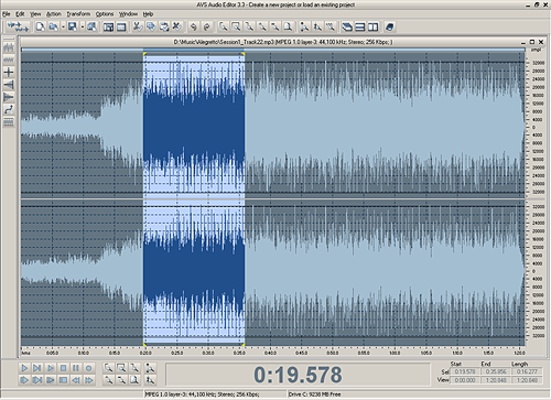The height and width of the screenshot is (400, 551).
Task: Expand the Open file dropdown arrow
Action: click(63, 27)
